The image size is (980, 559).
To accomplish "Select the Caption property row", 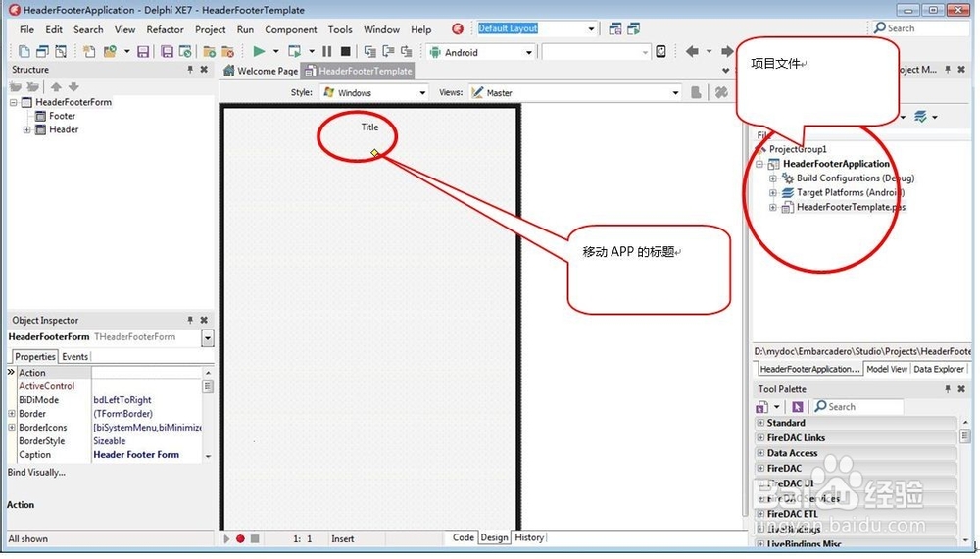I will pos(106,455).
